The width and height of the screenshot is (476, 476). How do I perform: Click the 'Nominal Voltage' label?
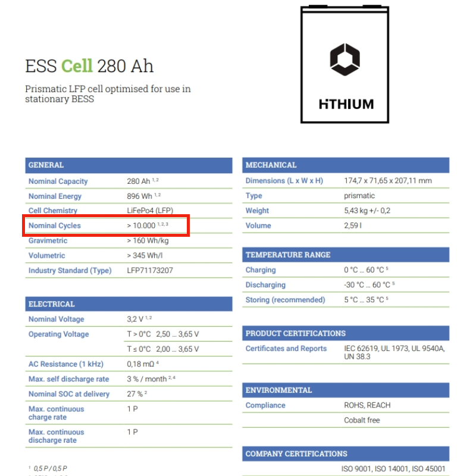pos(56,319)
